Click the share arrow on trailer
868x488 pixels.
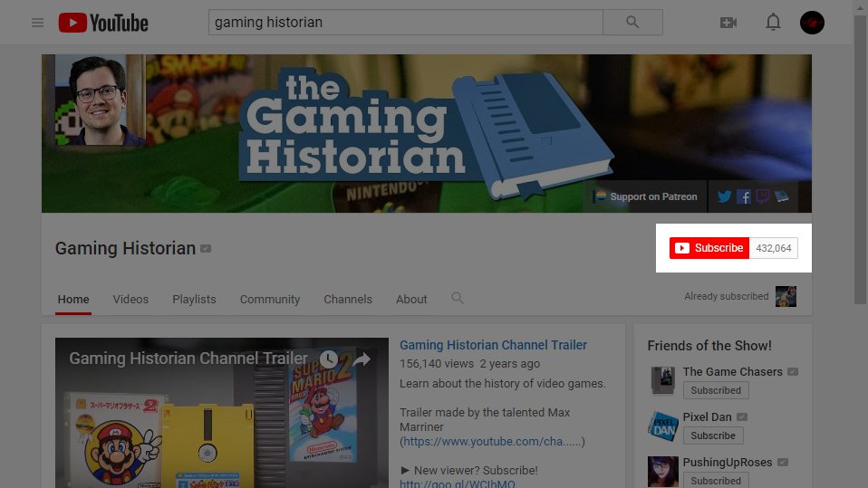(x=361, y=359)
